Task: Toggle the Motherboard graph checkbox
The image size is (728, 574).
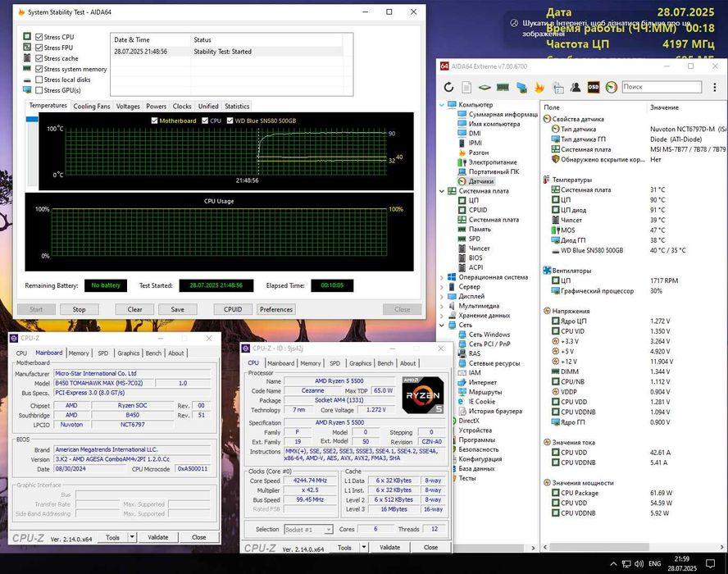Action: click(154, 121)
